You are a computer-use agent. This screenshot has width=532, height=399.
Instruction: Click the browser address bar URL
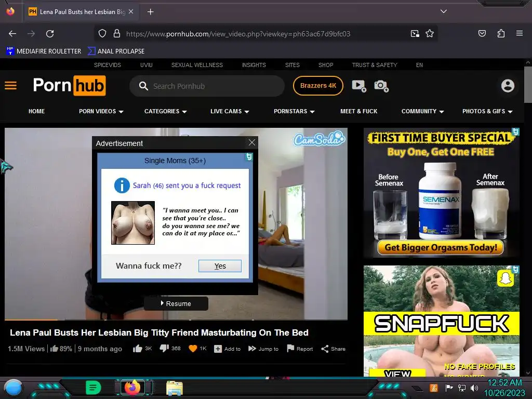(238, 34)
